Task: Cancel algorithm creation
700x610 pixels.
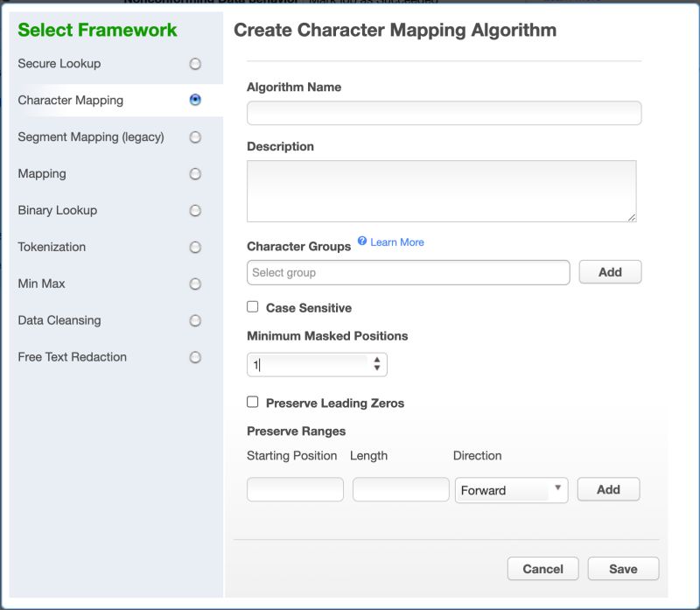Action: tap(542, 568)
